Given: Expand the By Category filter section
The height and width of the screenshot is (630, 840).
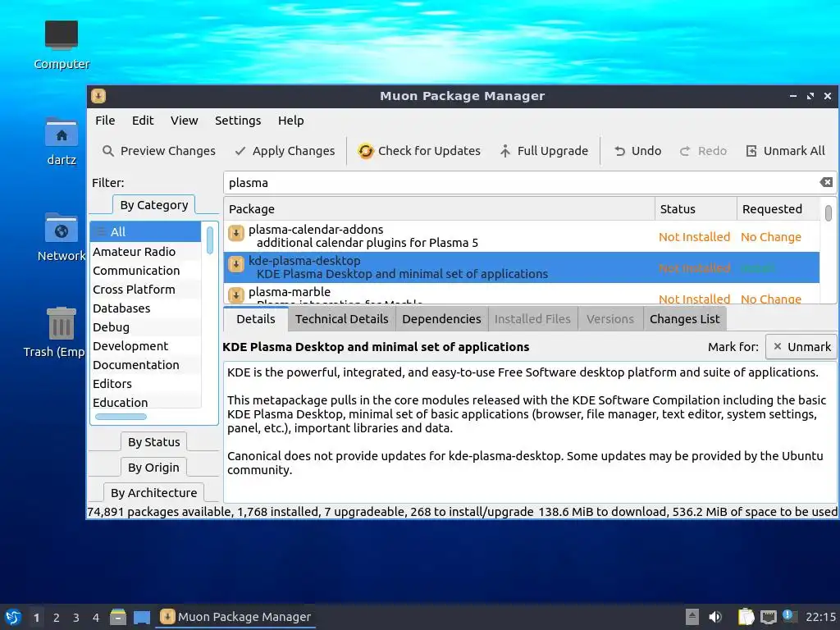Looking at the screenshot, I should point(153,205).
